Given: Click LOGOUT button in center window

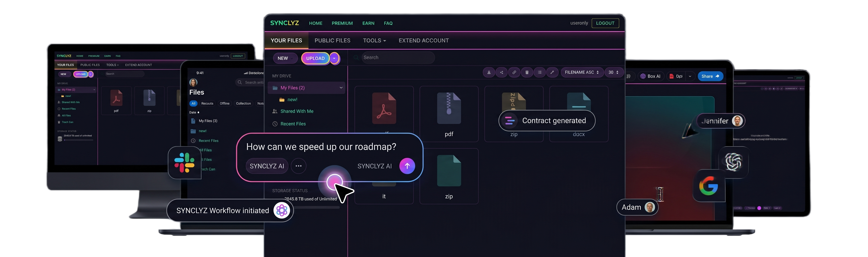Looking at the screenshot, I should click(x=605, y=23).
